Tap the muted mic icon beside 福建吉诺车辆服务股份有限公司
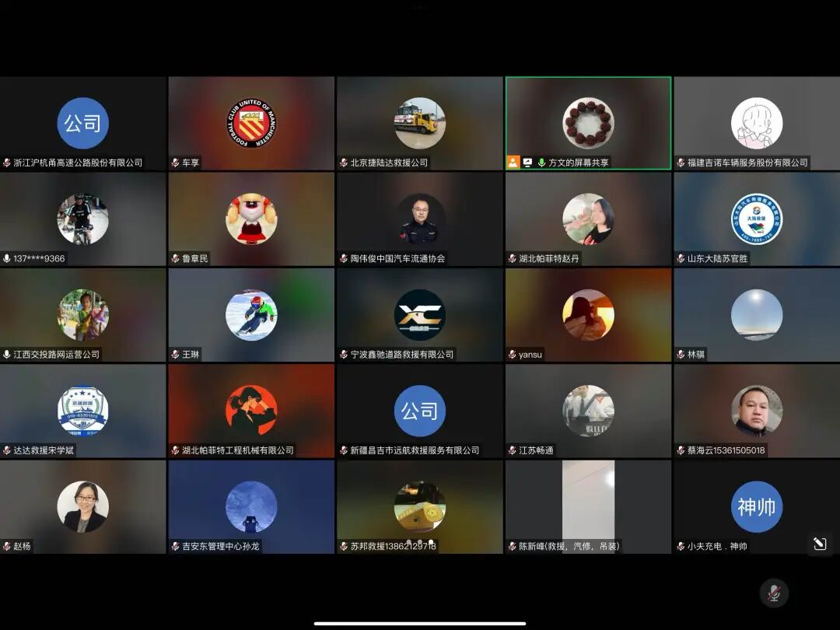 click(681, 163)
